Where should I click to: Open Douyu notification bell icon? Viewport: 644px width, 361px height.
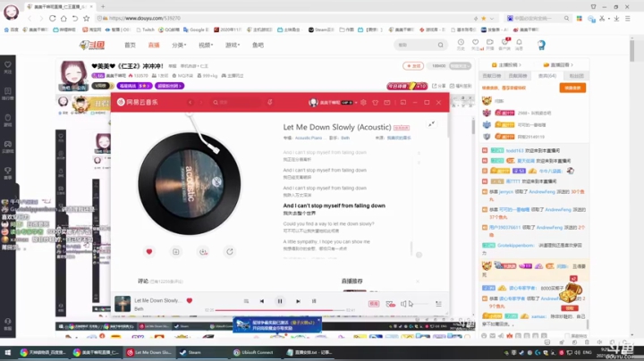pos(519,45)
